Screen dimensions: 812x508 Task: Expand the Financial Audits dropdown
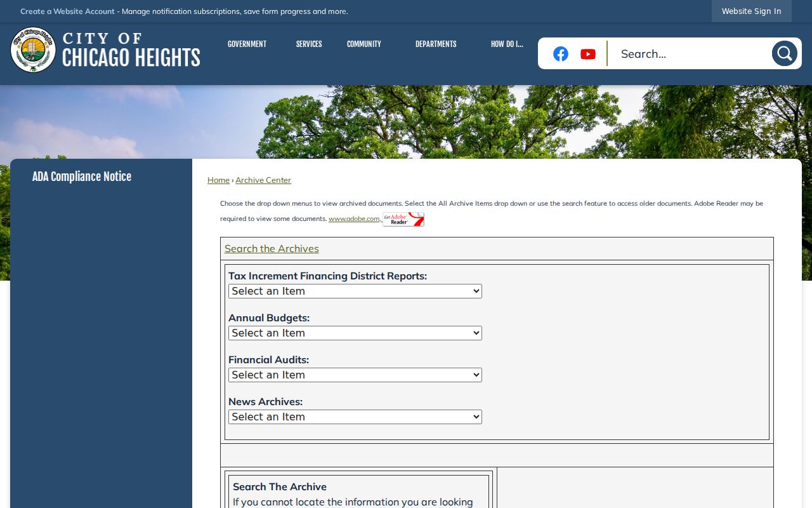[x=355, y=375]
